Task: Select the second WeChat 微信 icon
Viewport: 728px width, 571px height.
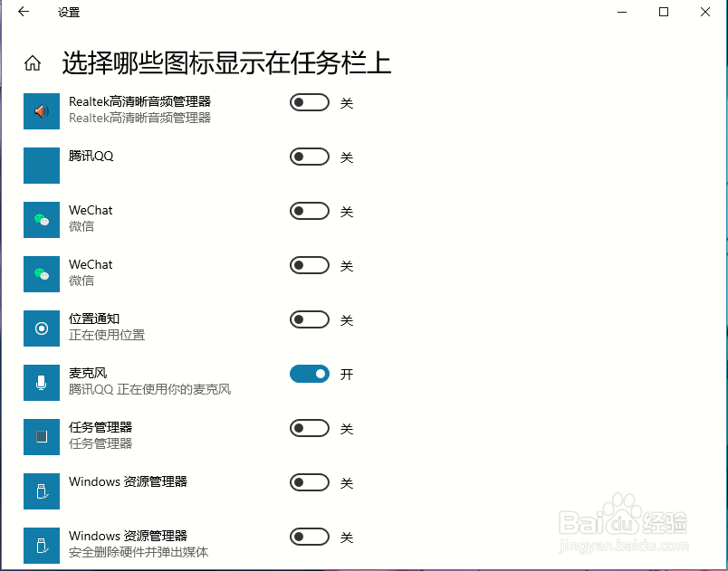Action: pyautogui.click(x=41, y=274)
